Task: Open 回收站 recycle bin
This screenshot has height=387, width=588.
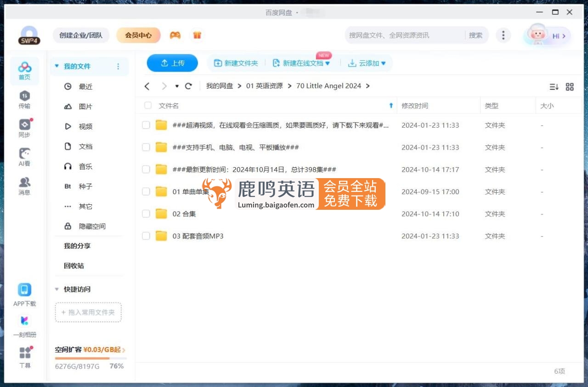Action: (74, 266)
